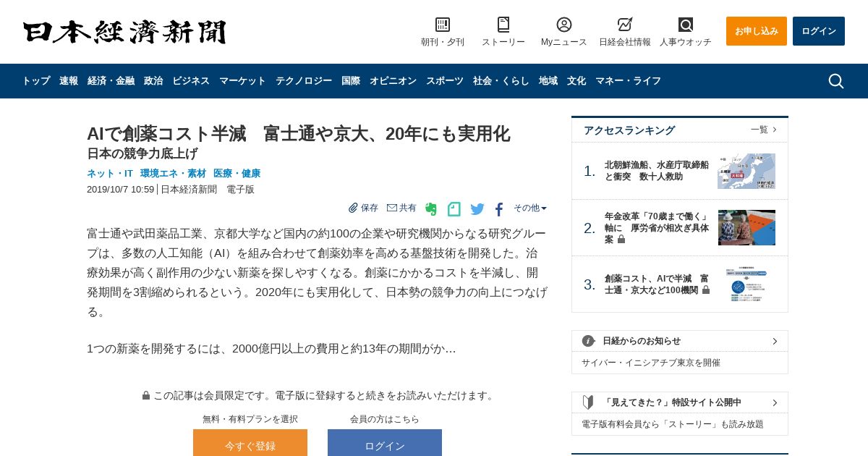Share article on Facebook
This screenshot has height=456, width=868.
499,209
